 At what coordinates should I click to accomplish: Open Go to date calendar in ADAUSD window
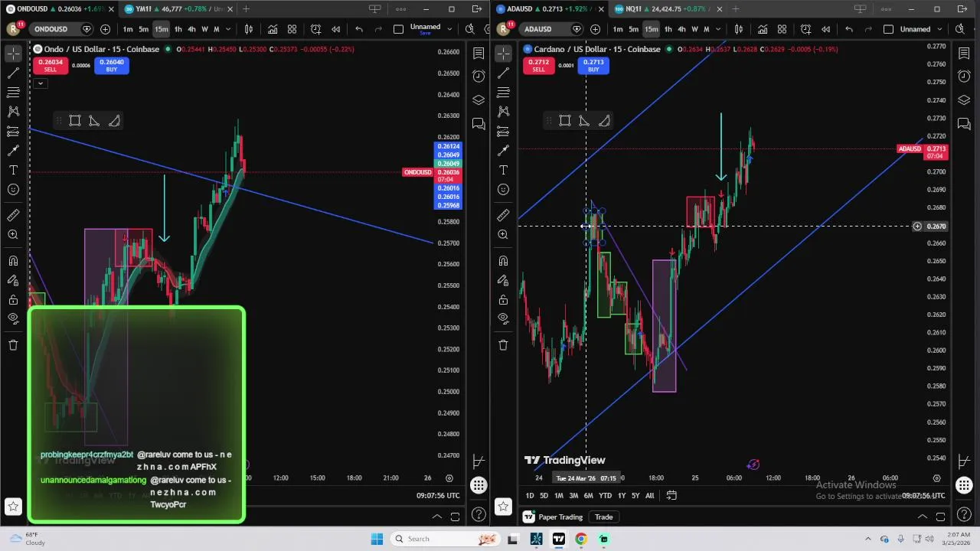[671, 496]
